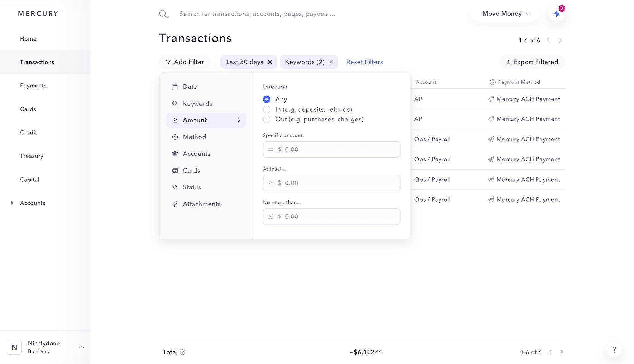The width and height of the screenshot is (634, 364).
Task: Open the Treasury page
Action: [x=32, y=156]
